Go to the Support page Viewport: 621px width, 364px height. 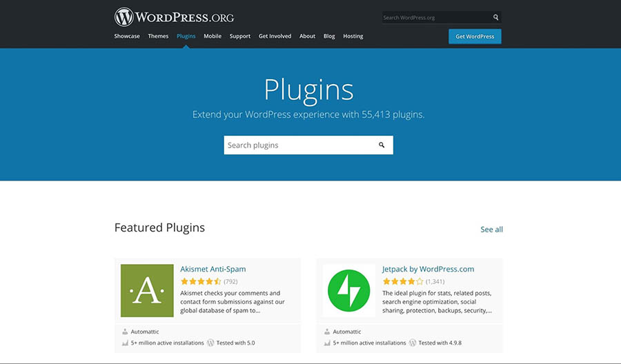click(x=240, y=36)
